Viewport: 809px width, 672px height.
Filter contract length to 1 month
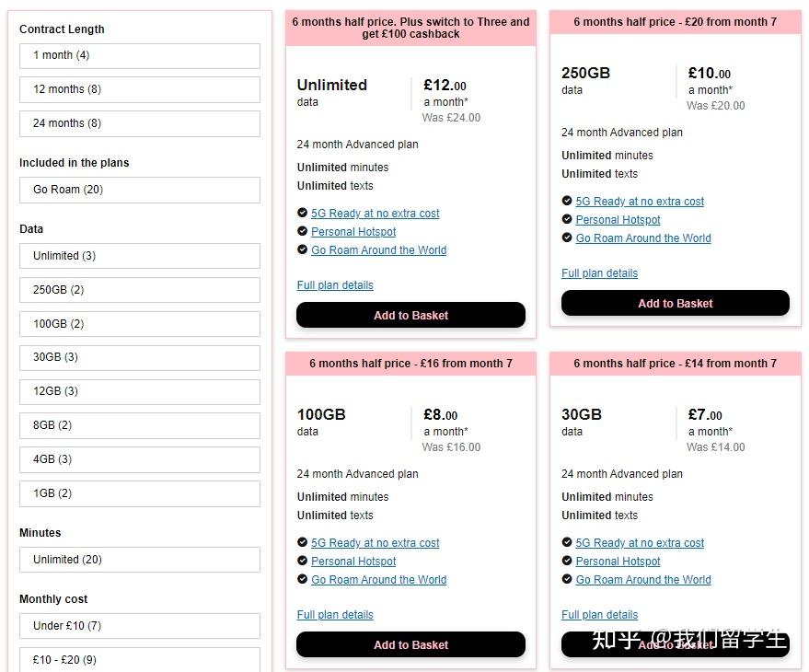pos(140,55)
